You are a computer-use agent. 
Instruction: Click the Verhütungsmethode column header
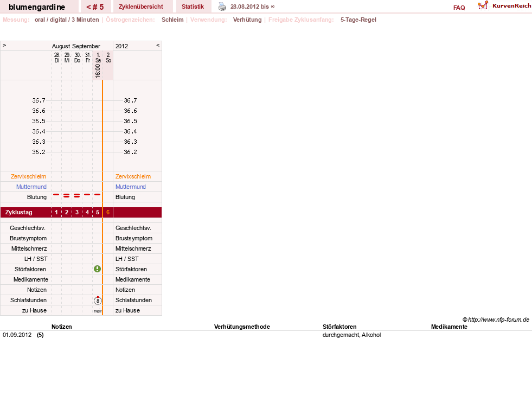(x=242, y=327)
